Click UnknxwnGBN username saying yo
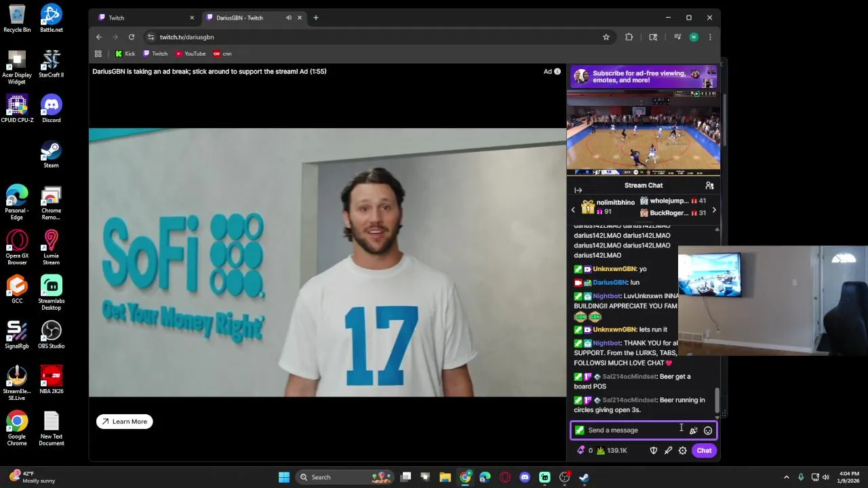This screenshot has width=868, height=488. pyautogui.click(x=614, y=269)
